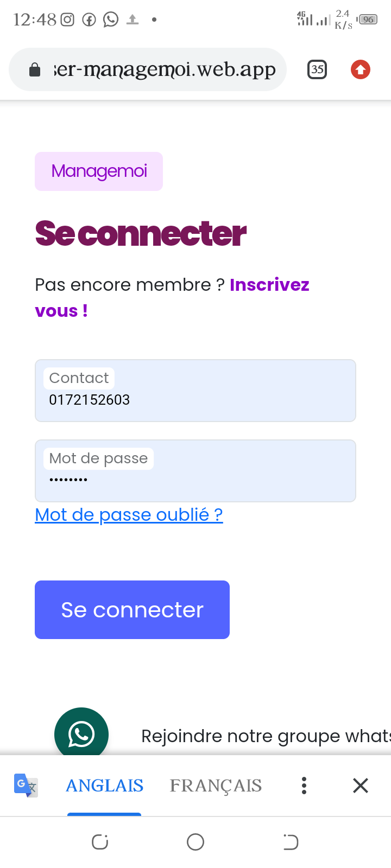
Task: Switch translation to Anglais tab
Action: pos(104,785)
